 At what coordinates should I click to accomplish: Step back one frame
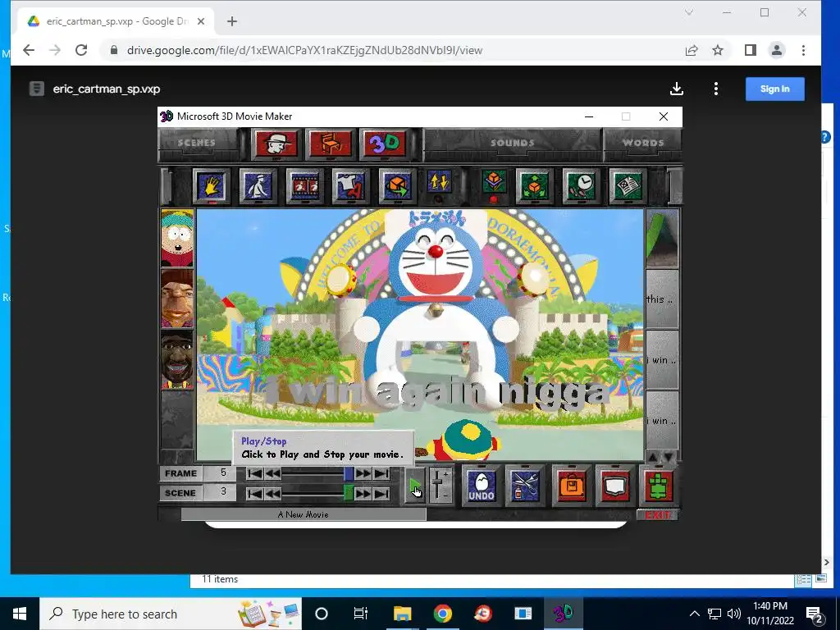pos(272,473)
